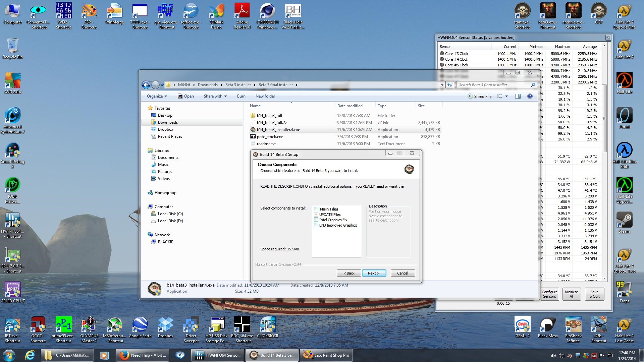Click New folder in toolbar

pyautogui.click(x=265, y=96)
